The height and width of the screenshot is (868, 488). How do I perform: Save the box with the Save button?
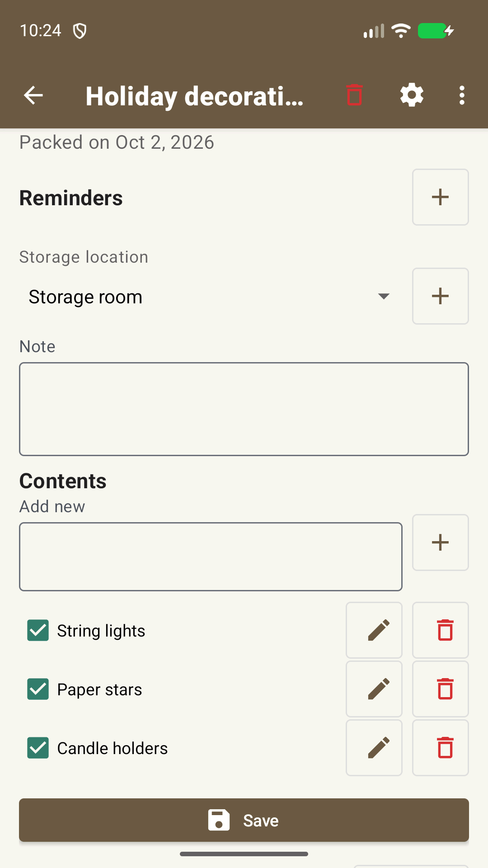[244, 820]
